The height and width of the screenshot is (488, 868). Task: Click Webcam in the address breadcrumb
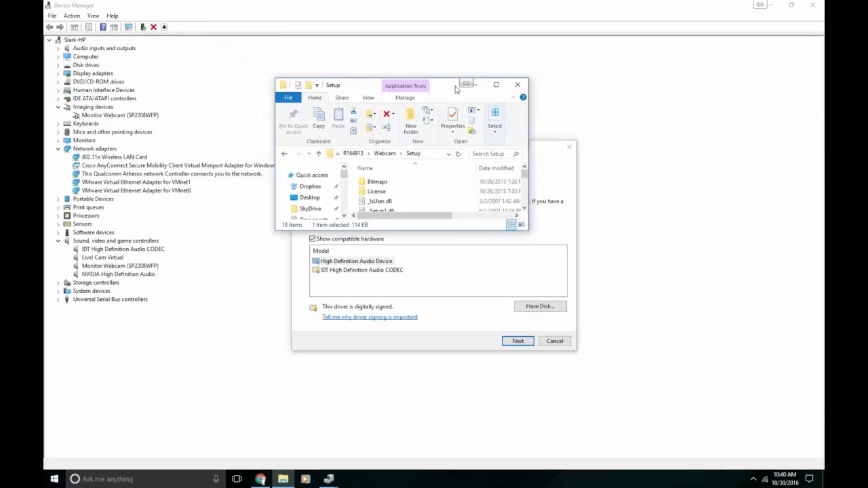click(x=384, y=154)
